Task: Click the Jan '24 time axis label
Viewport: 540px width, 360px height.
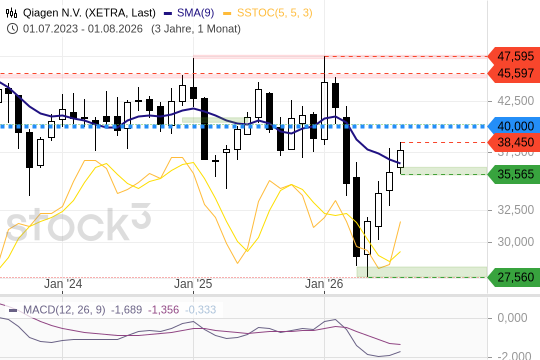Action: [x=63, y=284]
